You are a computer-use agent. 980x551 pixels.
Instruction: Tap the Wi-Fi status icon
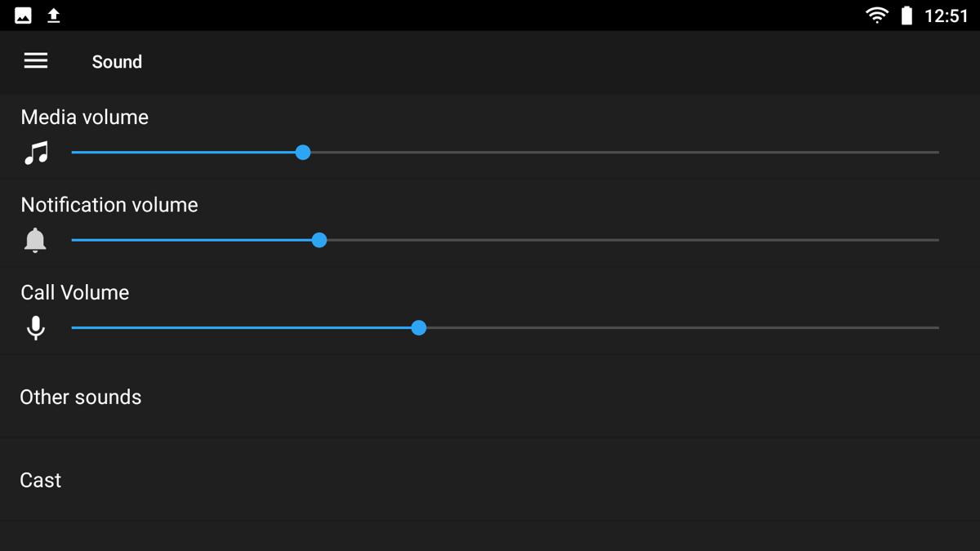pyautogui.click(x=877, y=16)
